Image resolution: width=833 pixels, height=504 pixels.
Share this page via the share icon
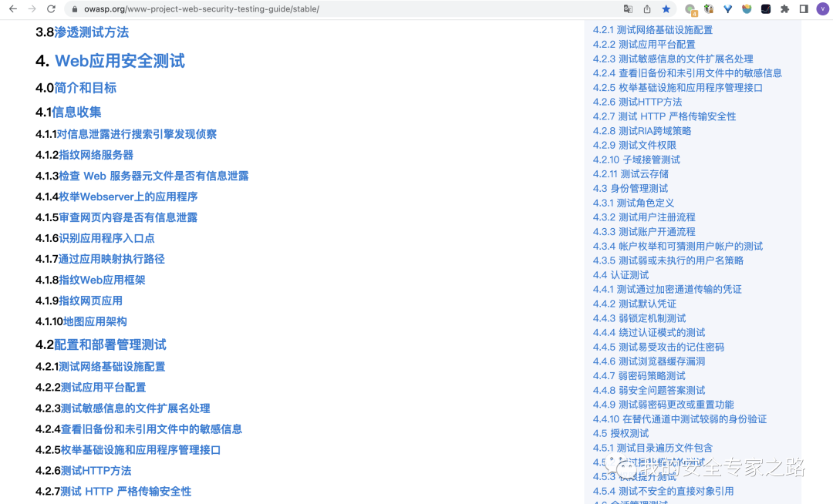(647, 9)
